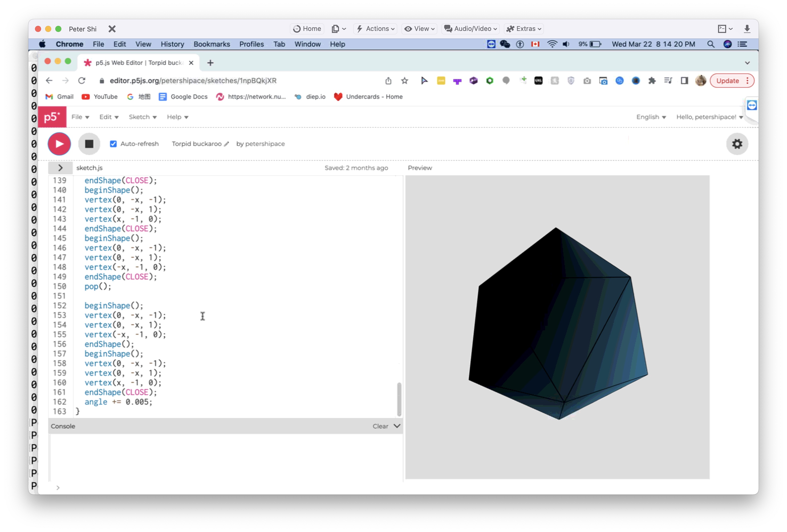The width and height of the screenshot is (787, 532).
Task: Reload the p5.js editor page
Action: (x=82, y=81)
